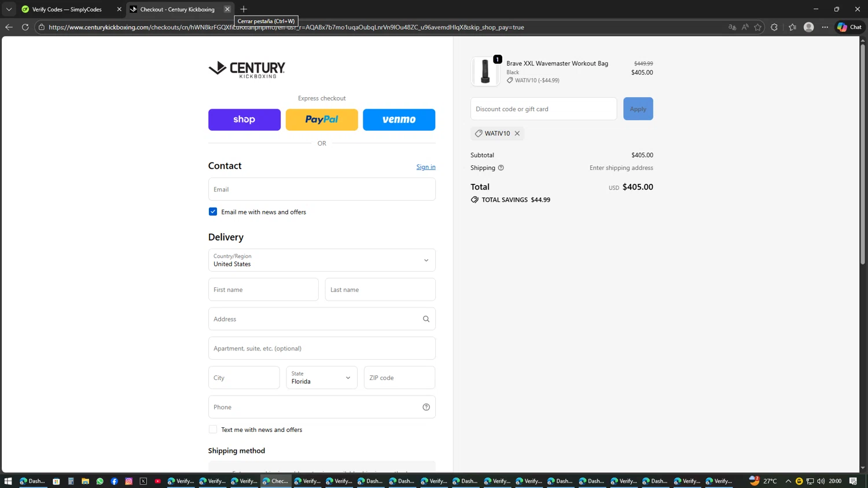Switch to Verify Codes — SimplyCodes tab

pyautogui.click(x=67, y=9)
